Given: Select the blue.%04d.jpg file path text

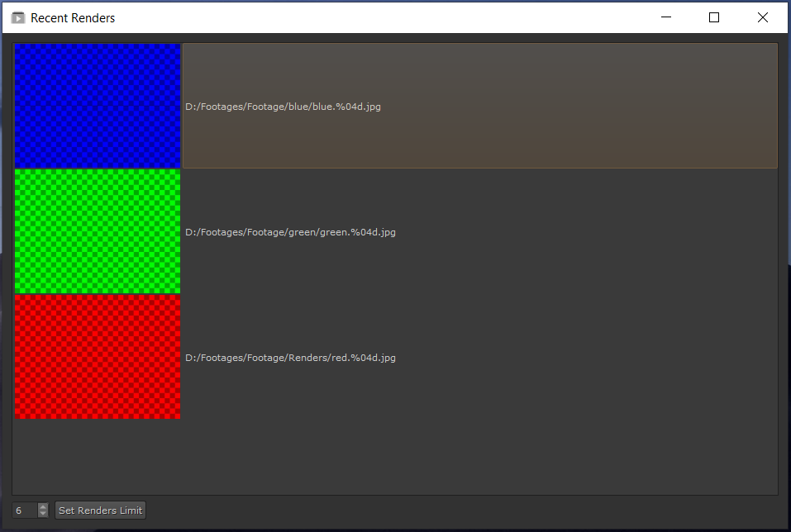Looking at the screenshot, I should [x=283, y=107].
